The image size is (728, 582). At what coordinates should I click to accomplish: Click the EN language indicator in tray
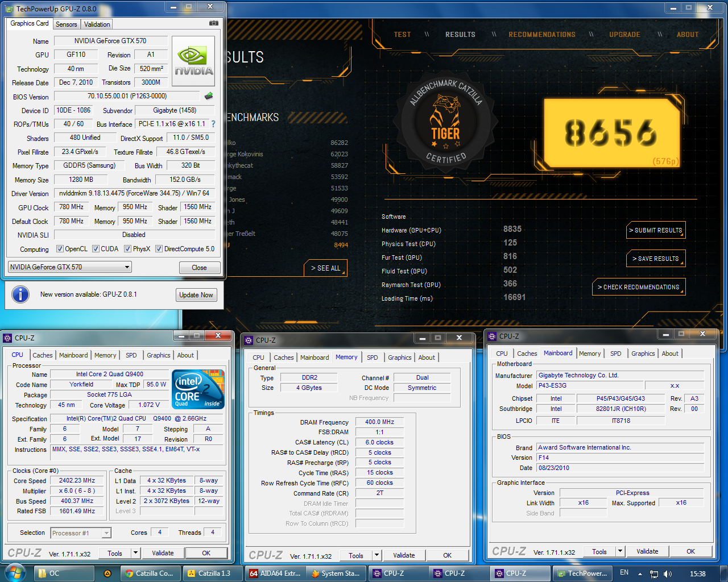[x=624, y=573]
